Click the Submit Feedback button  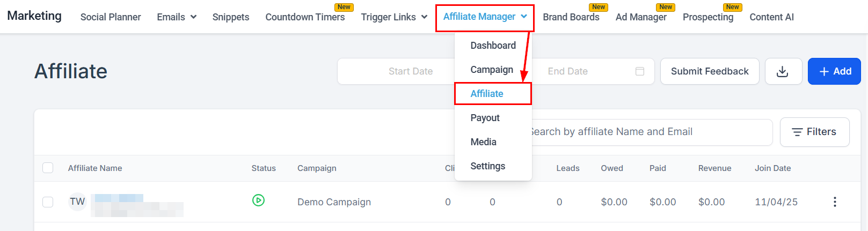pyautogui.click(x=710, y=71)
